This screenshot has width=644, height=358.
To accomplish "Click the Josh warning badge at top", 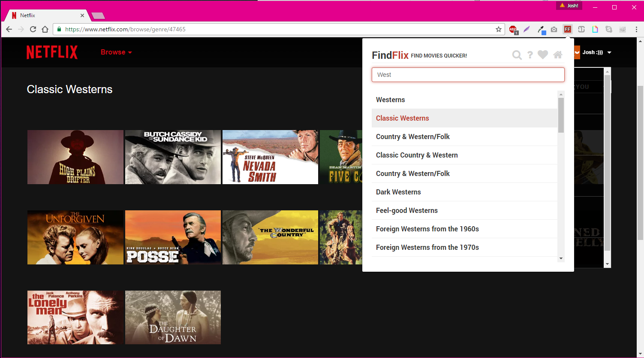I will pos(569,5).
